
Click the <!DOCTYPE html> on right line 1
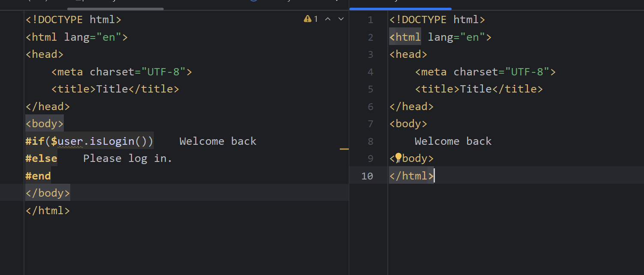(x=437, y=19)
